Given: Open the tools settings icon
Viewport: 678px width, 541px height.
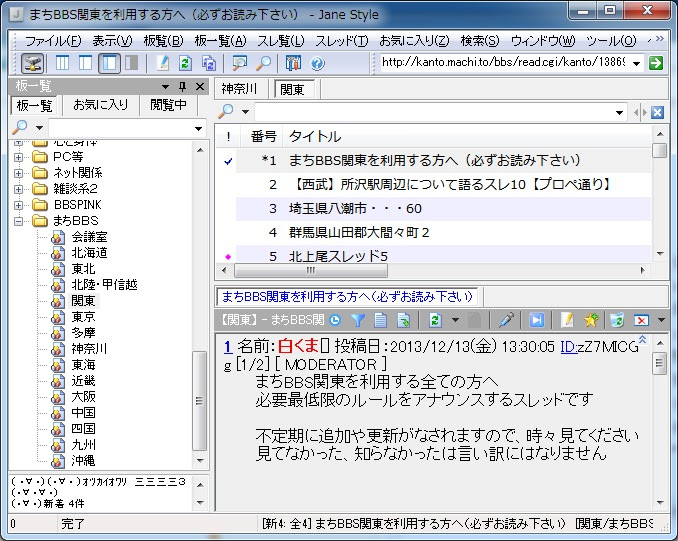Looking at the screenshot, I should coord(293,63).
